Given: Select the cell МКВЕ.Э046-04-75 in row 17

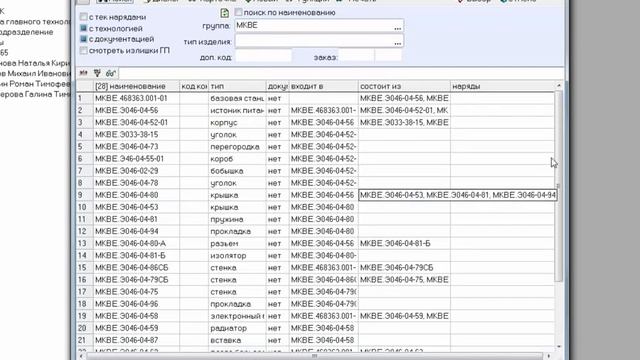Looking at the screenshot, I should pos(136,292).
